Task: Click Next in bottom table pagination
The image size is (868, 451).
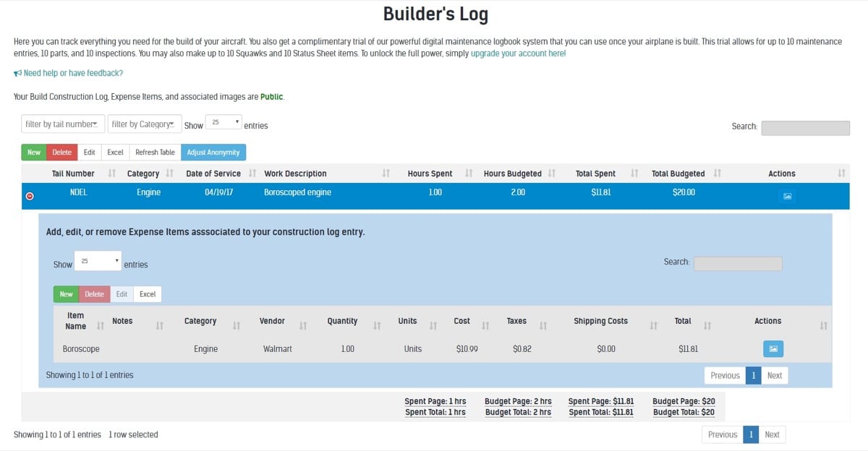Action: tap(773, 434)
